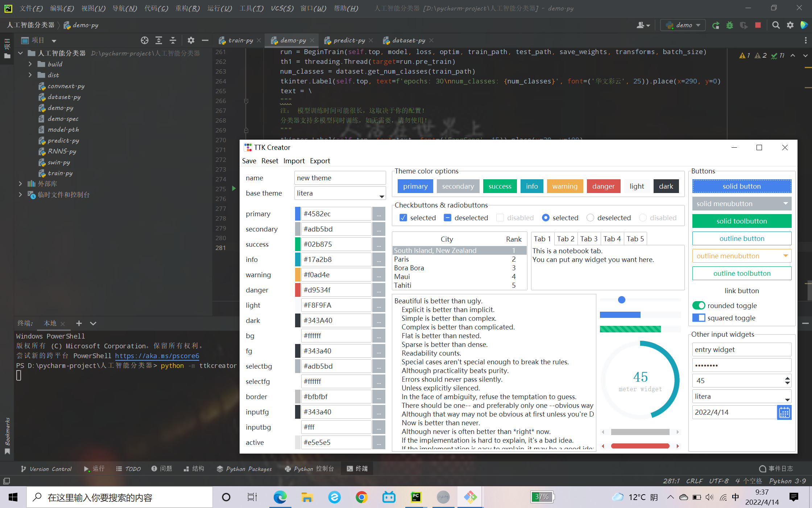Uncheck the first 'selected' checkbutton
Image resolution: width=812 pixels, height=508 pixels.
coord(403,218)
